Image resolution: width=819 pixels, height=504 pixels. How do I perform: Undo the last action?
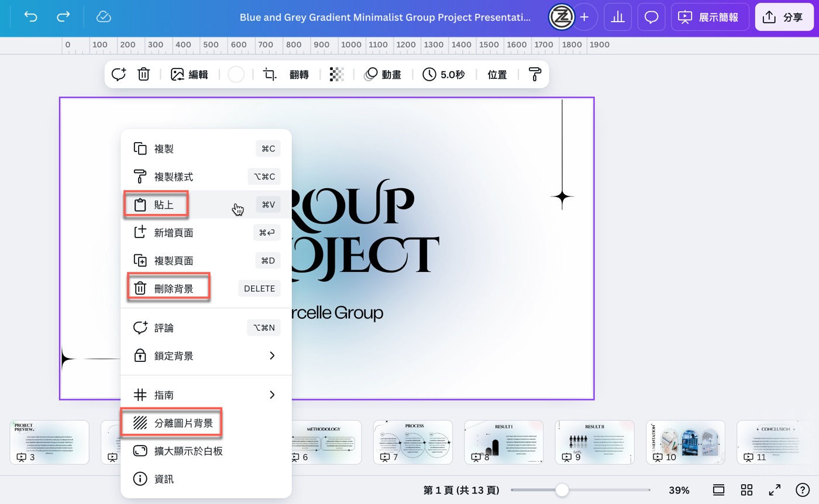tap(31, 17)
